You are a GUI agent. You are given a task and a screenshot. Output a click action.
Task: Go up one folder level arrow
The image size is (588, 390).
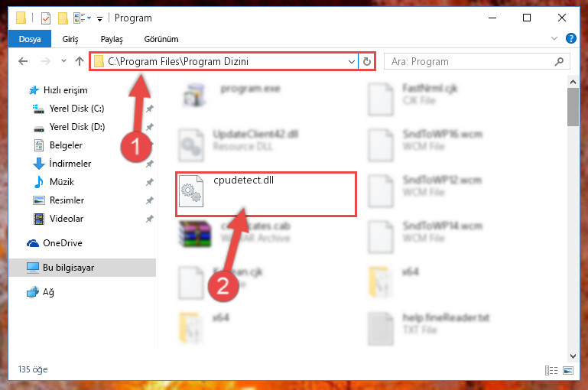(x=79, y=61)
